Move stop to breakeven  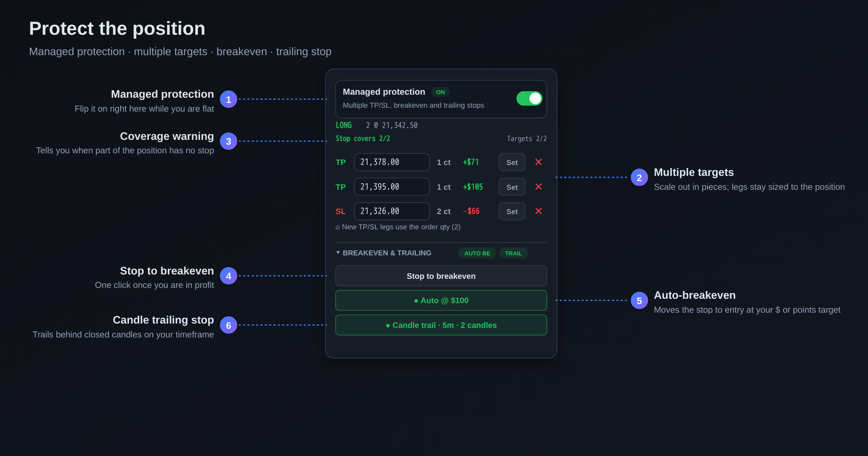coord(441,276)
